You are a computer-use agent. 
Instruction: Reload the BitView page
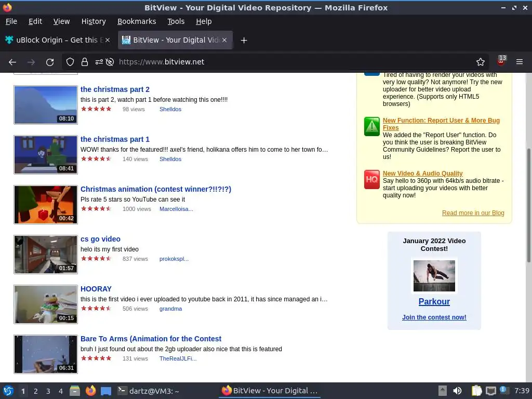[x=50, y=62]
